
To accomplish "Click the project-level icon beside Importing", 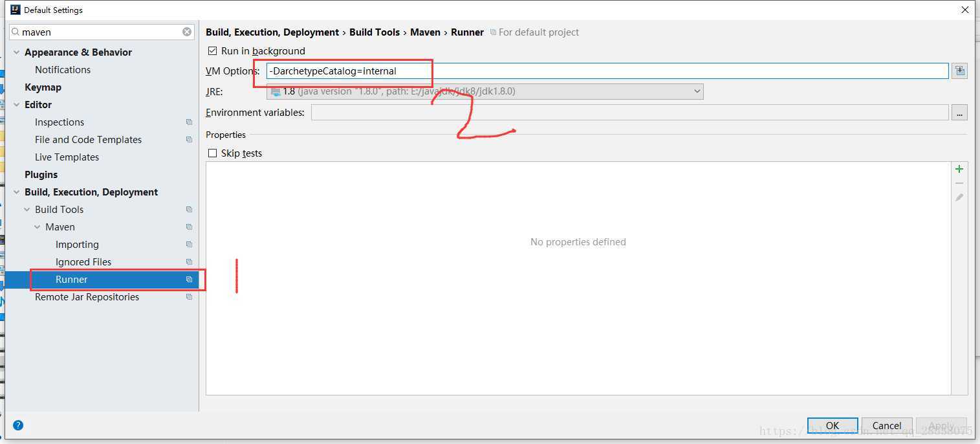I will 189,245.
